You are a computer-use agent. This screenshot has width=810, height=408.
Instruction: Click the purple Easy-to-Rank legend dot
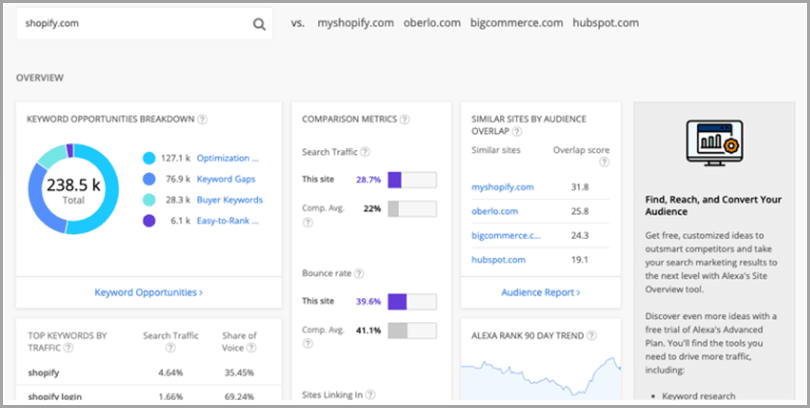click(x=149, y=221)
